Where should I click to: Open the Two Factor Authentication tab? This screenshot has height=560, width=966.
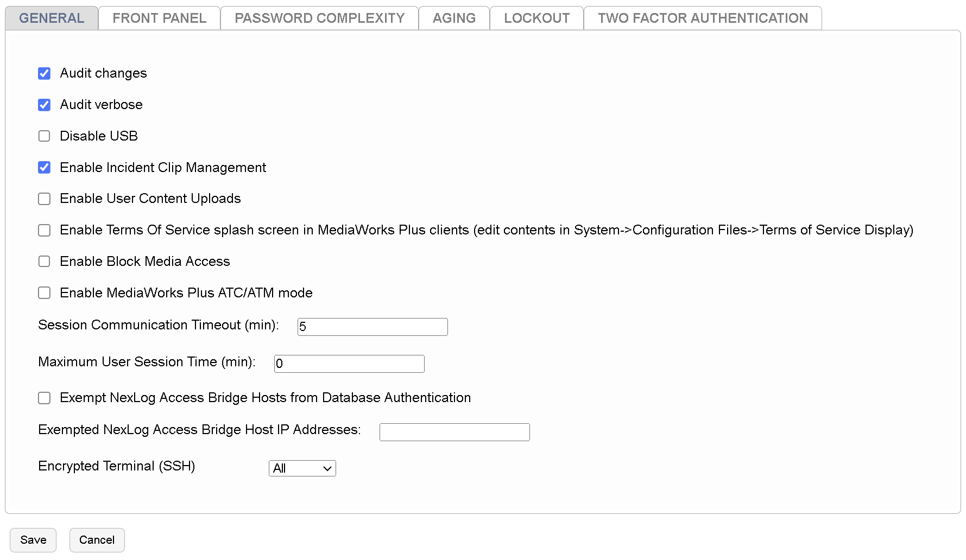coord(702,18)
